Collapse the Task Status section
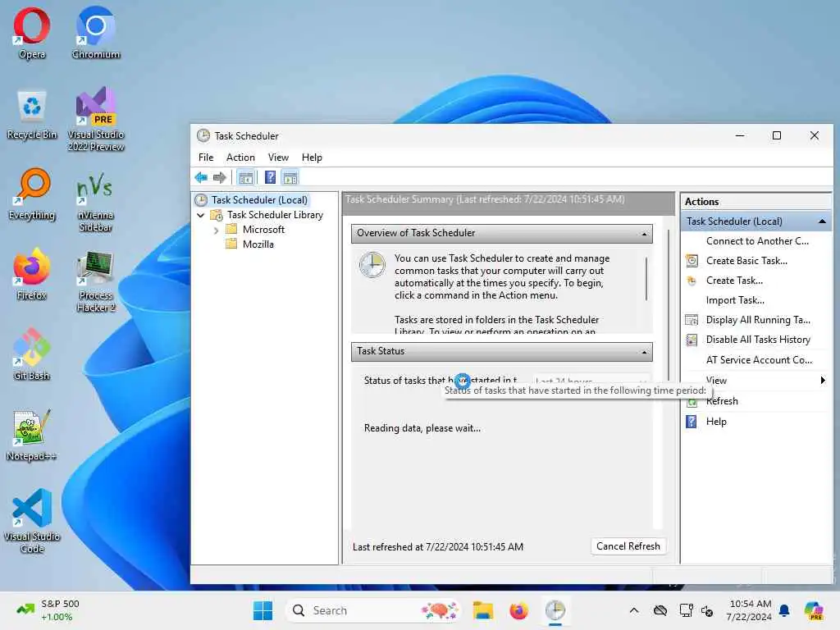The image size is (840, 630). 644,352
